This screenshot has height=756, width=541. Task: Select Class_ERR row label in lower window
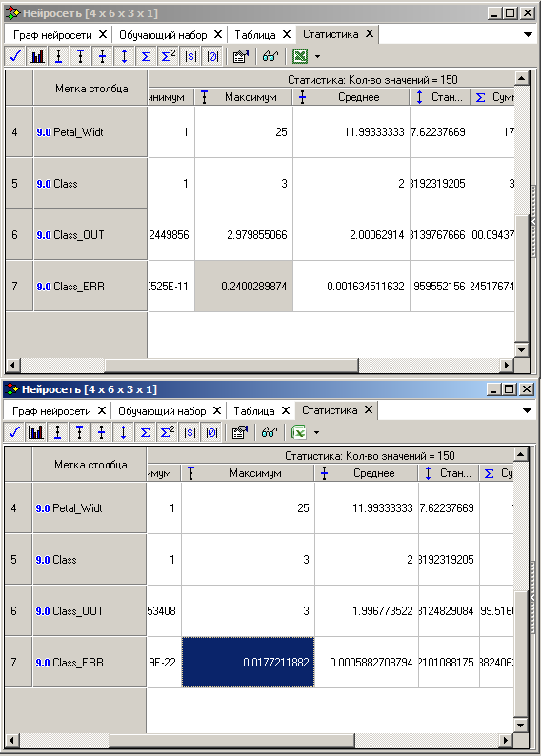90,663
